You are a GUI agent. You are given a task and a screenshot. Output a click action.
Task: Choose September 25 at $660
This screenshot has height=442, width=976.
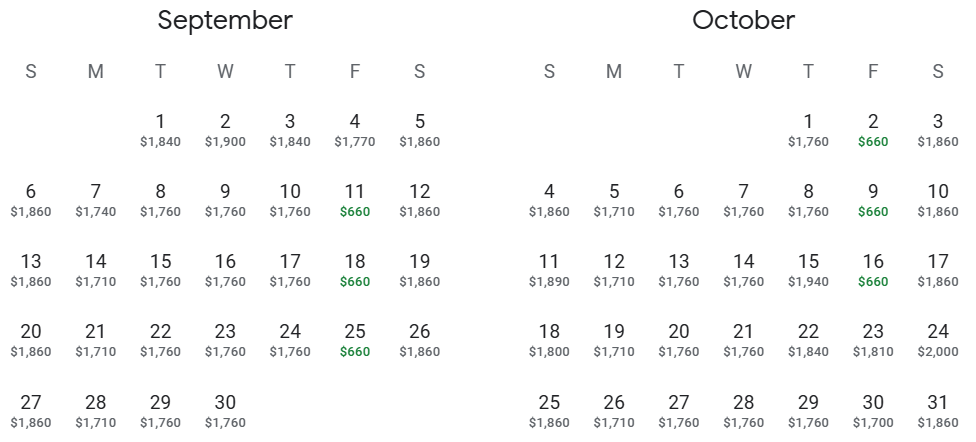pos(355,339)
